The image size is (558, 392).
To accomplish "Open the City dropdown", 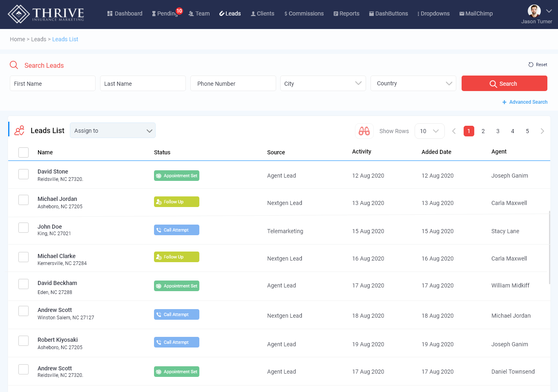I will click(x=323, y=83).
